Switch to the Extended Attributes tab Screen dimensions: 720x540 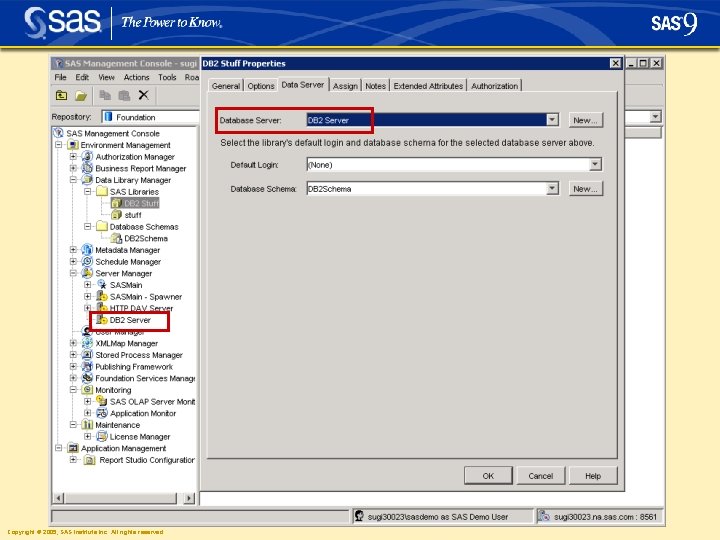(428, 86)
